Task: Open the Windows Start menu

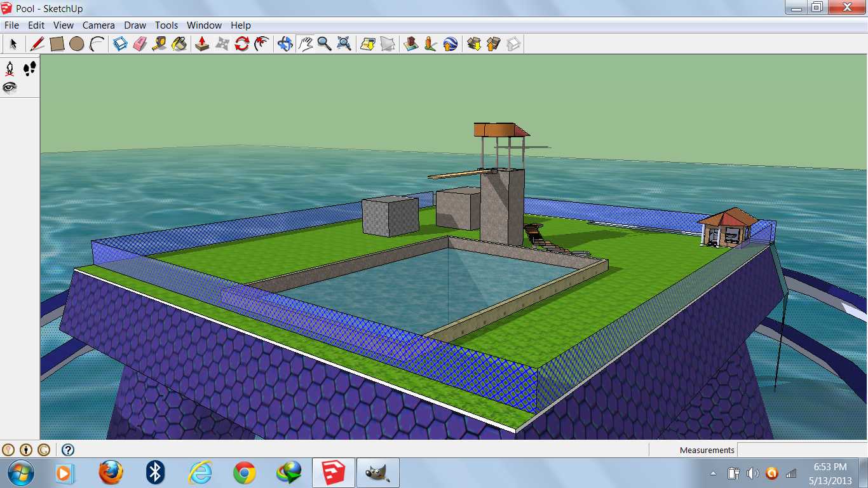Action: pos(21,473)
